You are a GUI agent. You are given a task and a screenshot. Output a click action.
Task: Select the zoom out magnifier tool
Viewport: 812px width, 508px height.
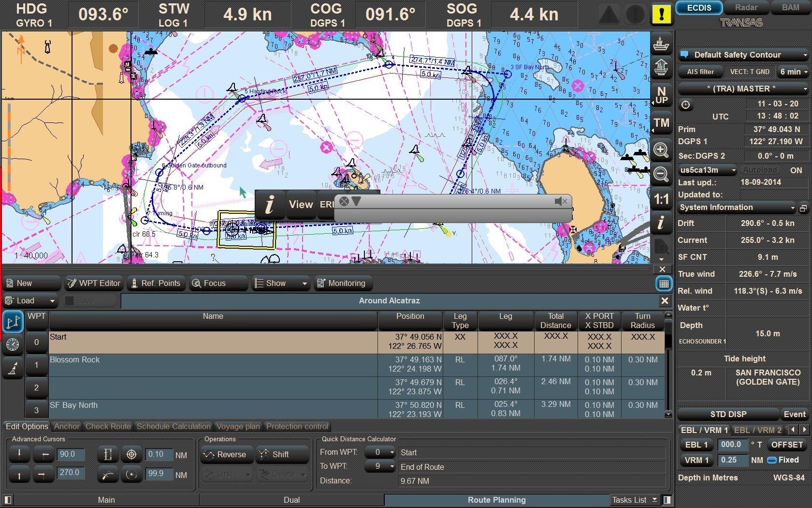coord(661,174)
